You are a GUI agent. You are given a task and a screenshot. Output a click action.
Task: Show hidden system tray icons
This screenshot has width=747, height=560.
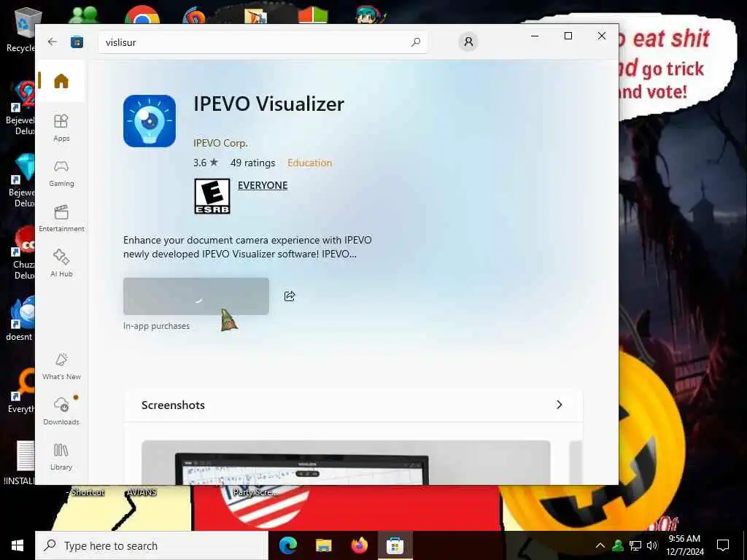tap(600, 545)
